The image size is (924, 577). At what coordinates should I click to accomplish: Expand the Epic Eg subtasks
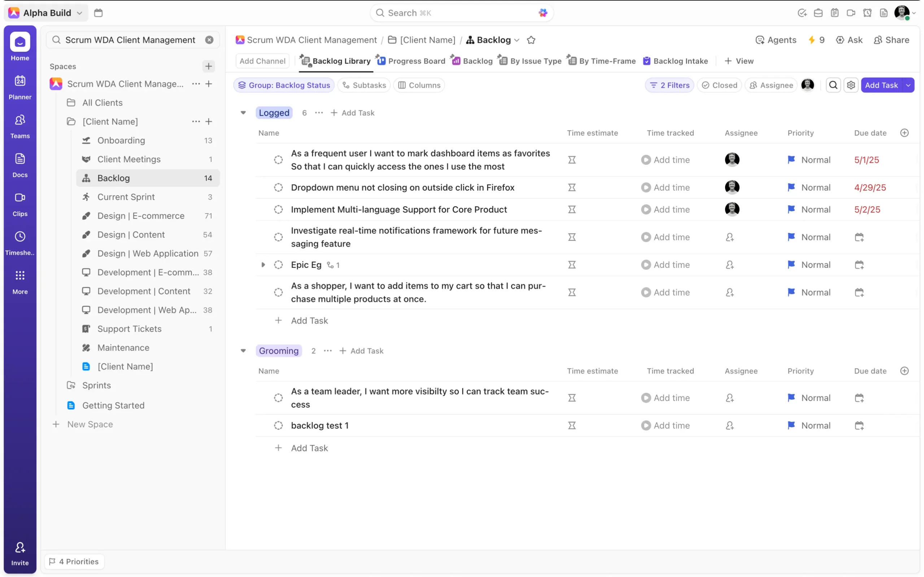(x=263, y=265)
